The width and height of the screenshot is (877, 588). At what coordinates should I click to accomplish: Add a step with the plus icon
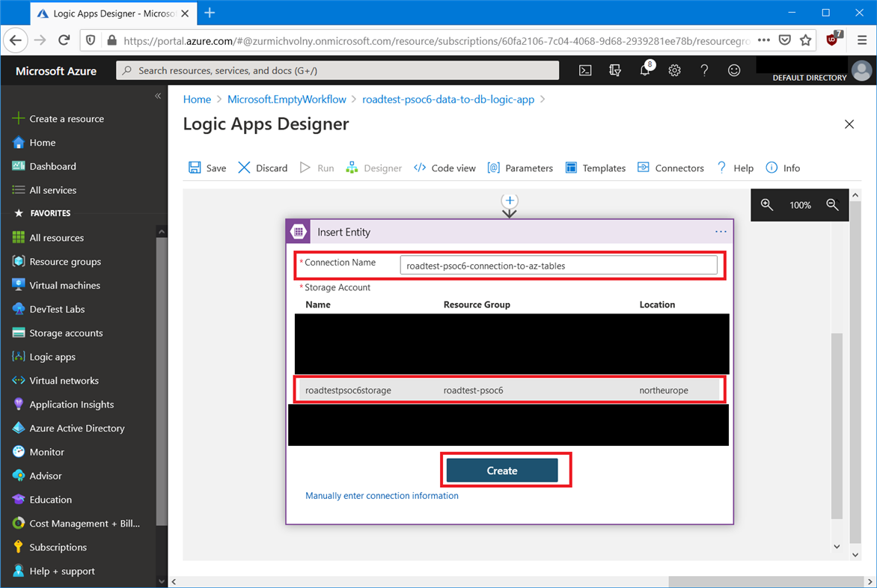click(x=510, y=200)
